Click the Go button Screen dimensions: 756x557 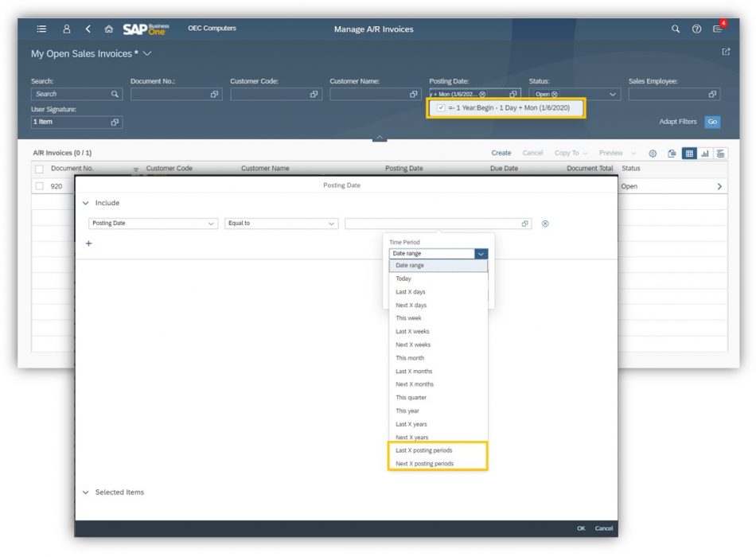click(712, 122)
